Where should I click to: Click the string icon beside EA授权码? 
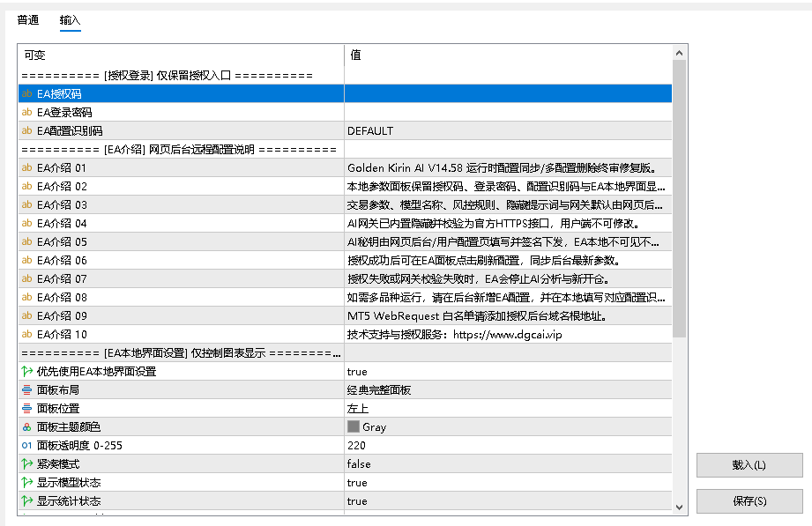(x=27, y=93)
